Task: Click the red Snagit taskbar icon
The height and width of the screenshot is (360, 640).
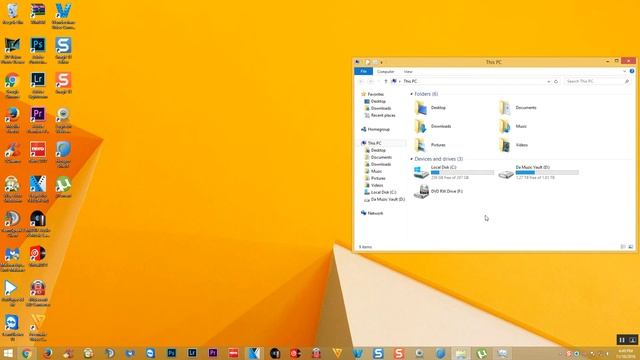Action: pos(399,353)
